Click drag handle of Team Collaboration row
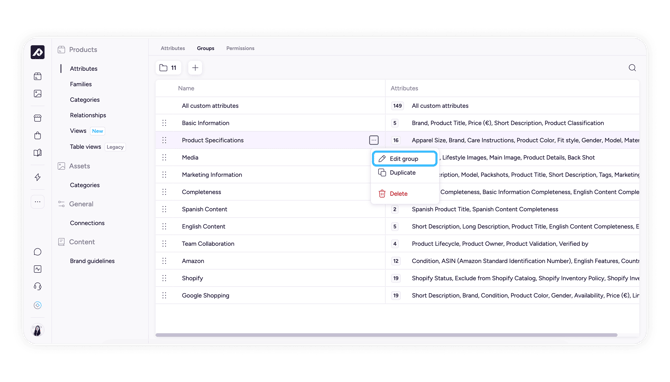This screenshot has width=670, height=382. pos(164,244)
